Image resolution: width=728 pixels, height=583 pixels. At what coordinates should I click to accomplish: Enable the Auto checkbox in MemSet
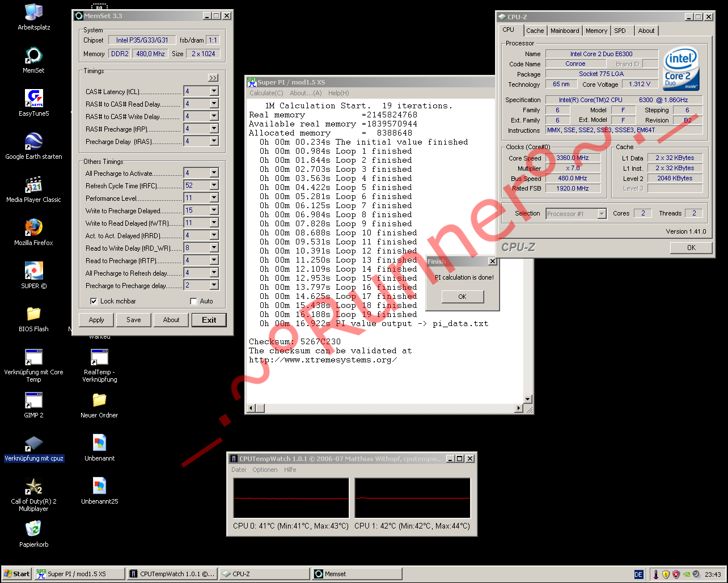click(193, 301)
